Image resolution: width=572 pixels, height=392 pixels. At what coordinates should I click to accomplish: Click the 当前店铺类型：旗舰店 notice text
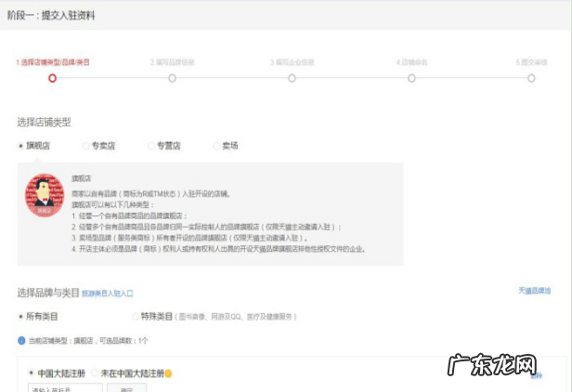88,341
